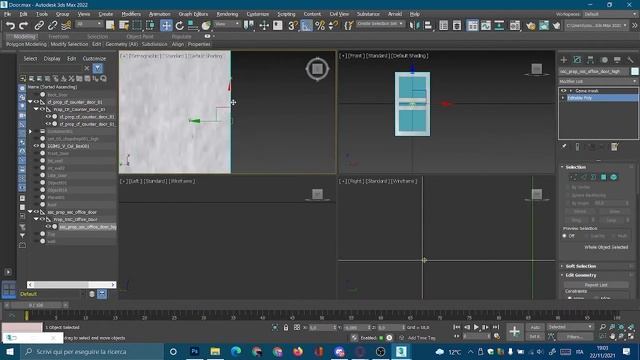Open the Rendering menu
The width and height of the screenshot is (640, 360).
click(x=227, y=14)
